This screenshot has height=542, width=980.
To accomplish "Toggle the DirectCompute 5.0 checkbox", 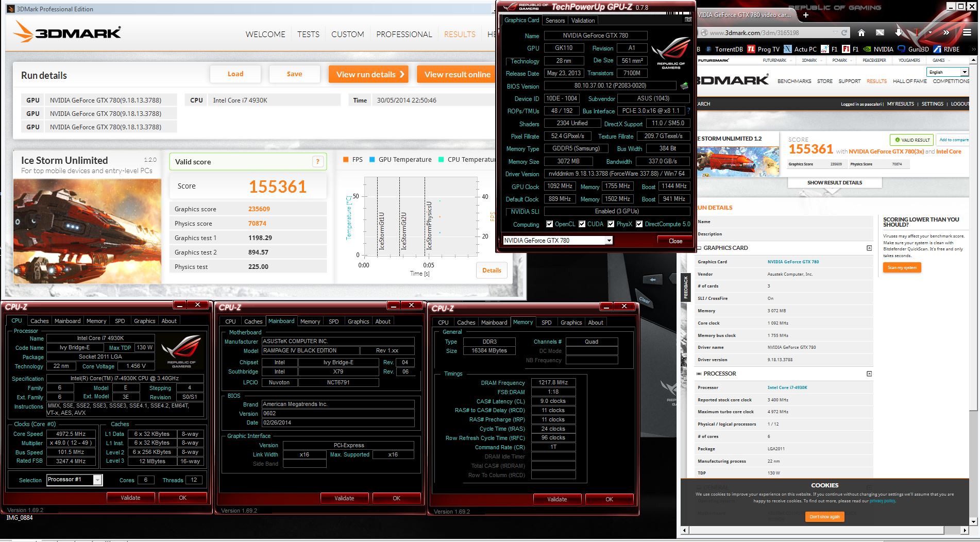I will tap(639, 224).
